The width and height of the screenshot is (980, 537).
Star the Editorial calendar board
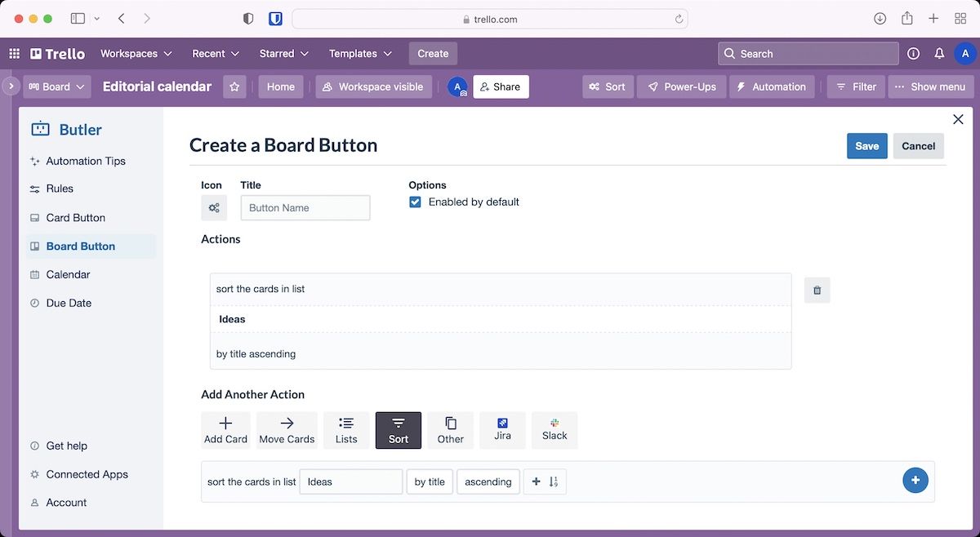point(234,87)
